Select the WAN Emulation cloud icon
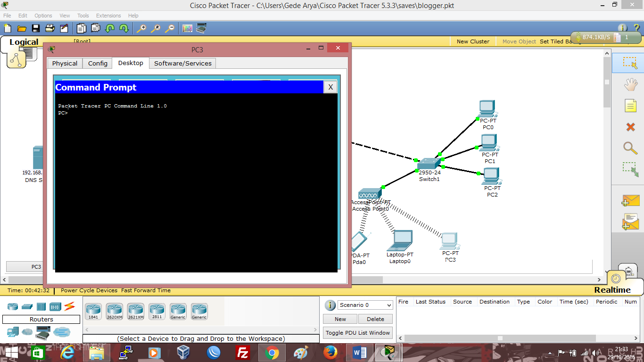 tap(27, 332)
